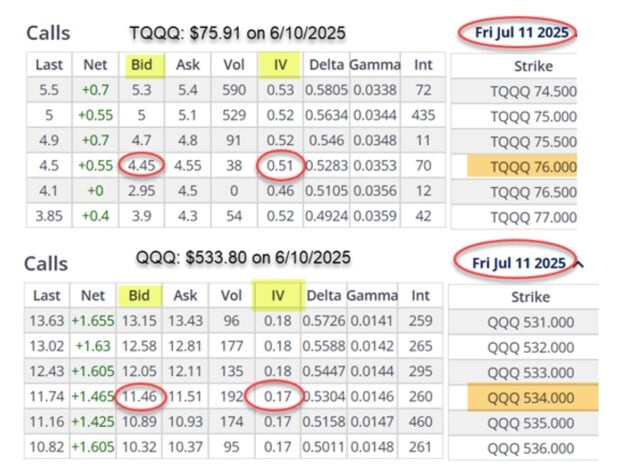620x473 pixels.
Task: Expand the QQQ expiration date chevron
Action: click(581, 263)
